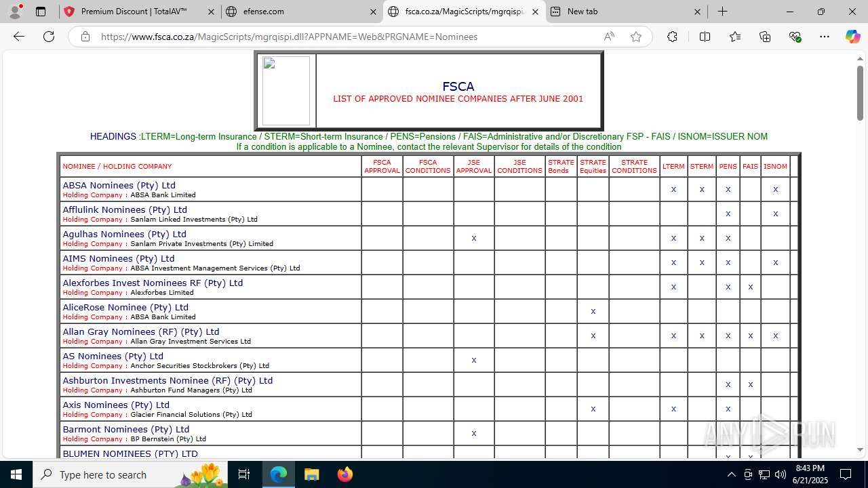This screenshot has width=868, height=488.
Task: Click holding company Glacier Financial Solutions text
Action: click(x=191, y=415)
